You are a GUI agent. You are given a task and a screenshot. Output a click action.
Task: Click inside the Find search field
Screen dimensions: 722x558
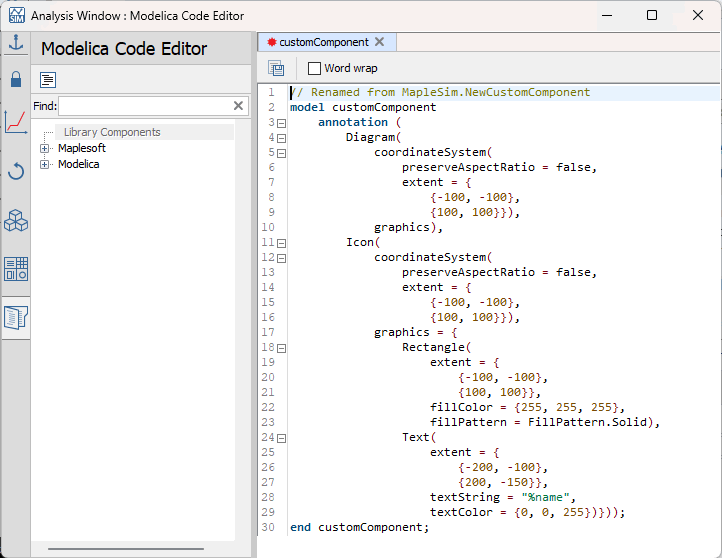point(145,106)
